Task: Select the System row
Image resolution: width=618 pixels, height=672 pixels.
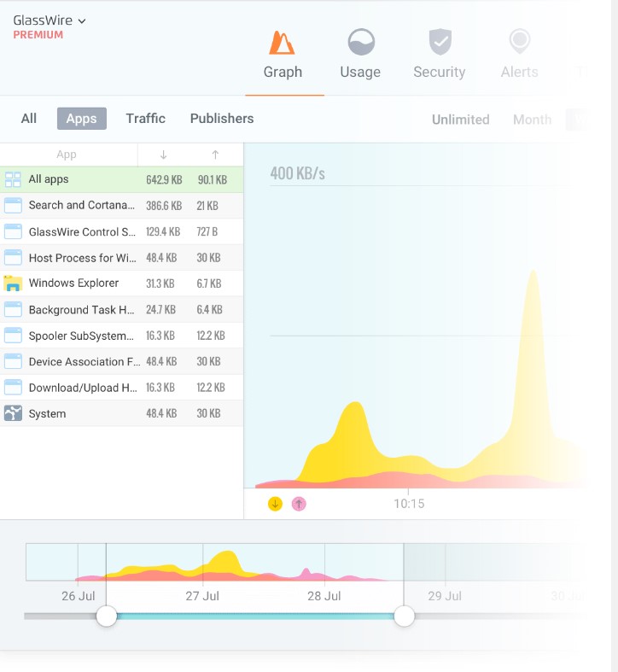Action: [122, 413]
